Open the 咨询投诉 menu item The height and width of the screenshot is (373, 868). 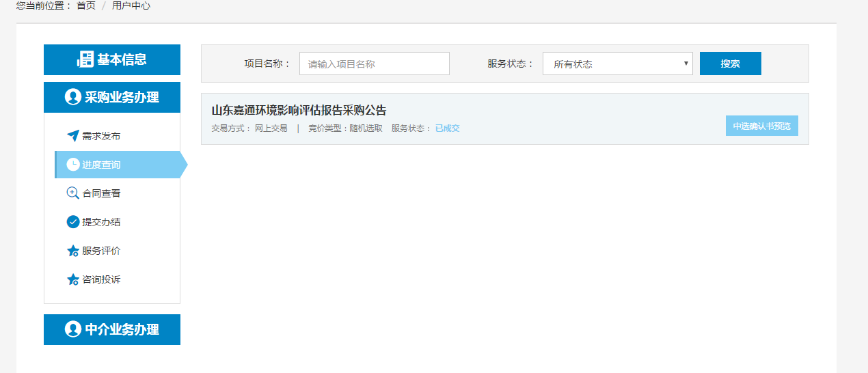coord(101,279)
